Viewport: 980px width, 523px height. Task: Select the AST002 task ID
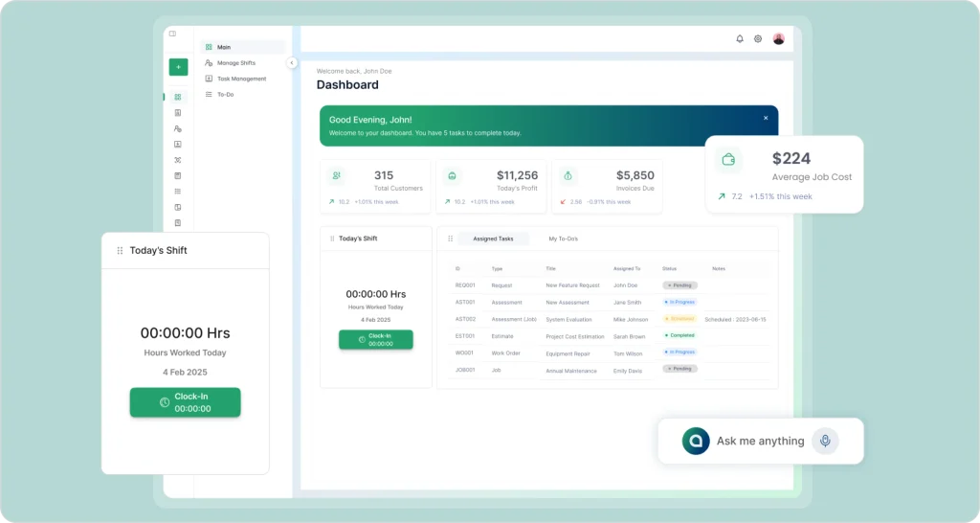(x=466, y=319)
